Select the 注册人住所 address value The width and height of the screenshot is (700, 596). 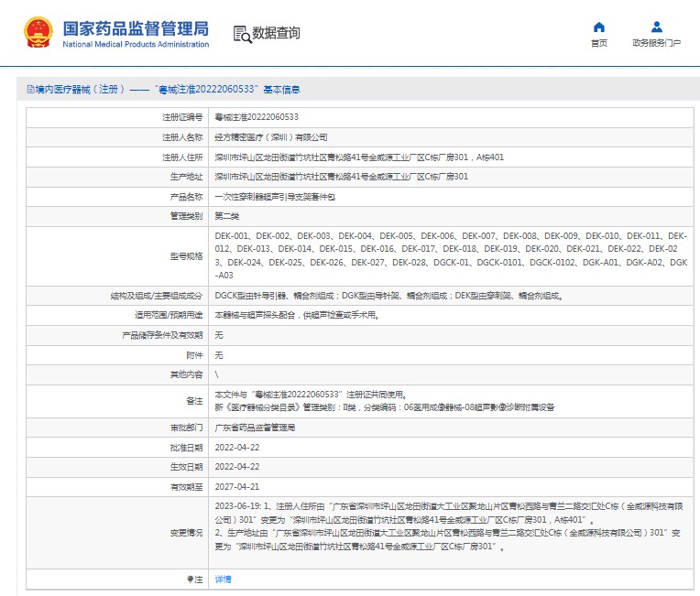coord(359,157)
